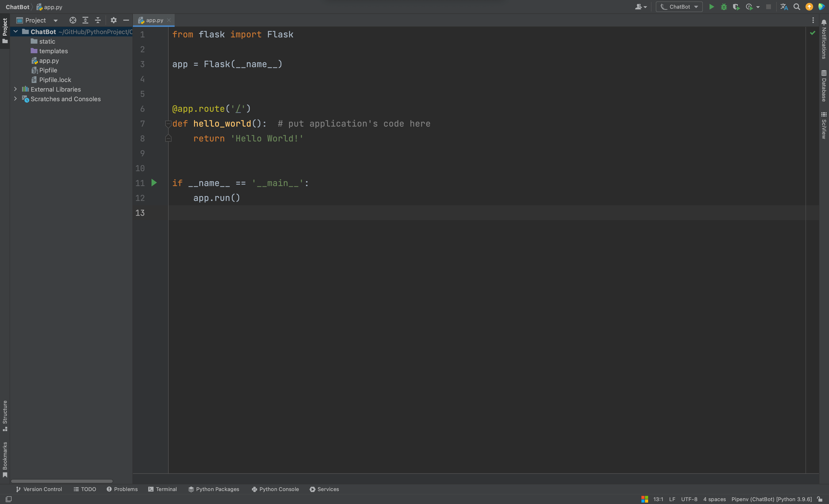This screenshot has width=829, height=504.
Task: Start debugging with the bug icon
Action: click(724, 7)
